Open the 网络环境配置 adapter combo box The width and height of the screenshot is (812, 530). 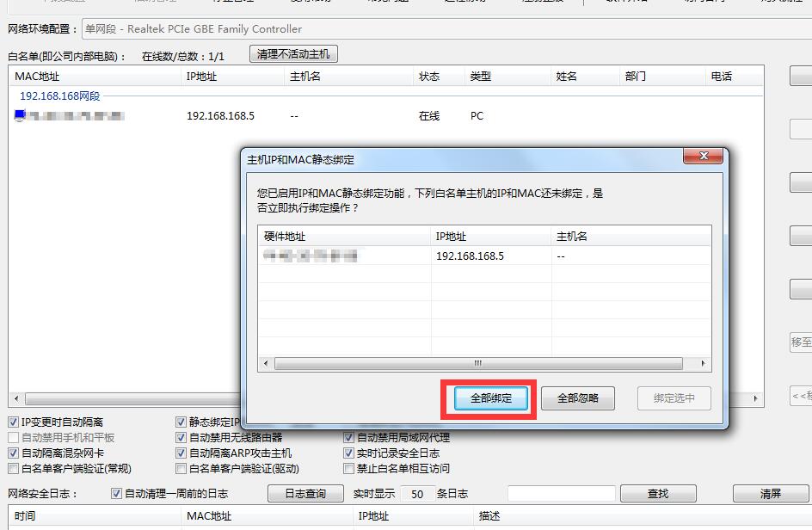point(446,29)
